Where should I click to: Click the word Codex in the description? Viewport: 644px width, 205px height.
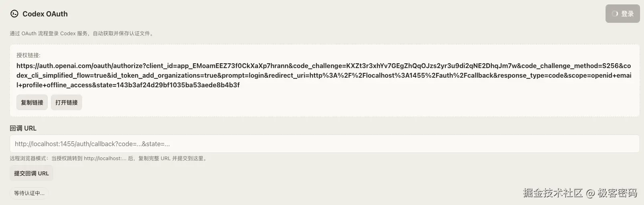pyautogui.click(x=68, y=34)
